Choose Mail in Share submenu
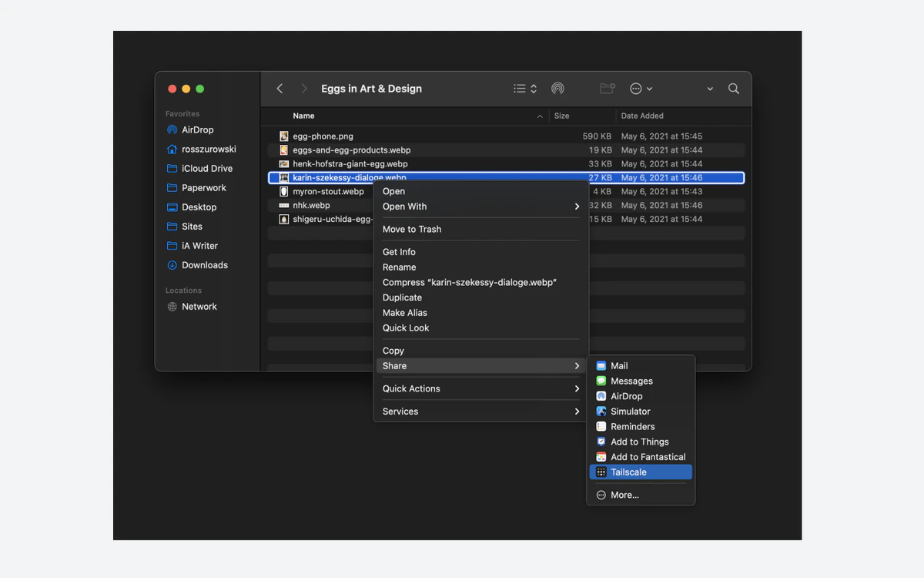The width and height of the screenshot is (924, 578). [x=641, y=366]
